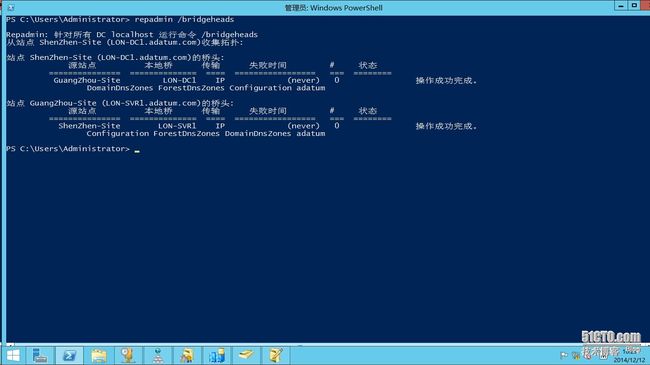Open the Action Center flag in system tray
This screenshot has height=365, width=650.
tap(564, 355)
